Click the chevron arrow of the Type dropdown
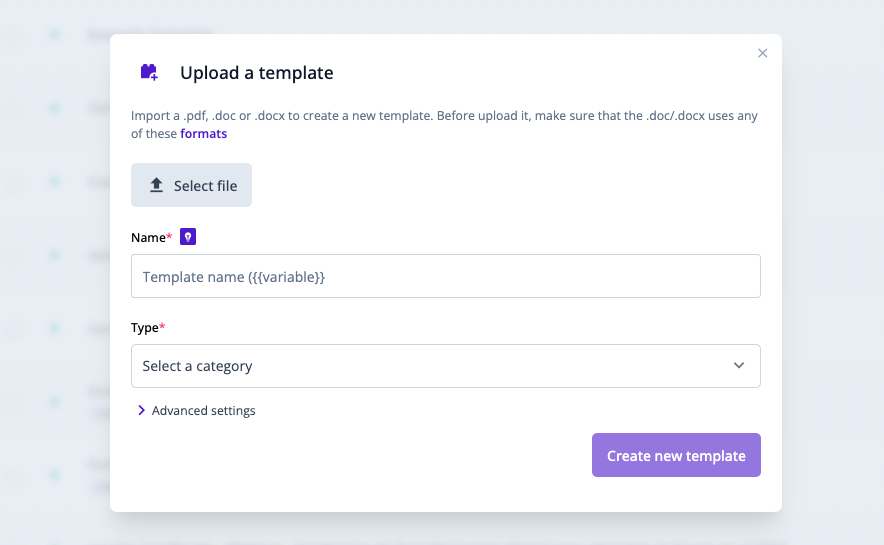Screen dimensions: 884x545 click(739, 366)
